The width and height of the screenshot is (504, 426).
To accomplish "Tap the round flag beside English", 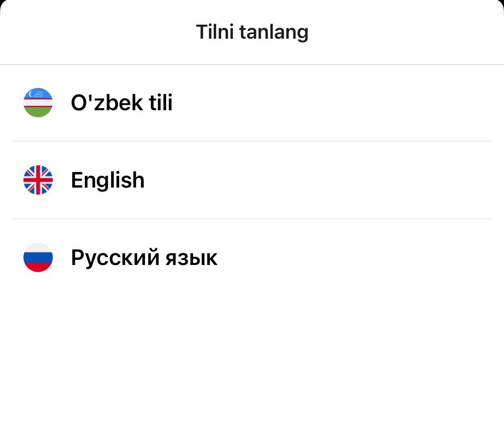I will 38,180.
